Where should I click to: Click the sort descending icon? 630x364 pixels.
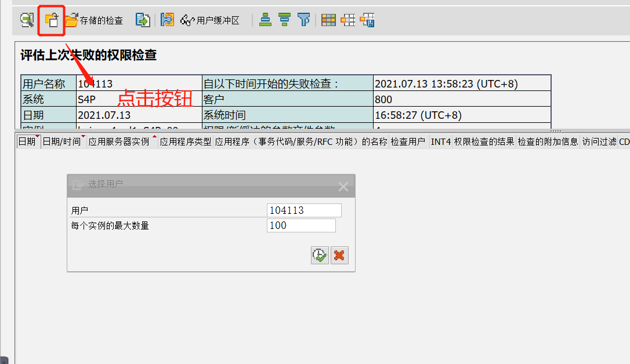pos(284,19)
